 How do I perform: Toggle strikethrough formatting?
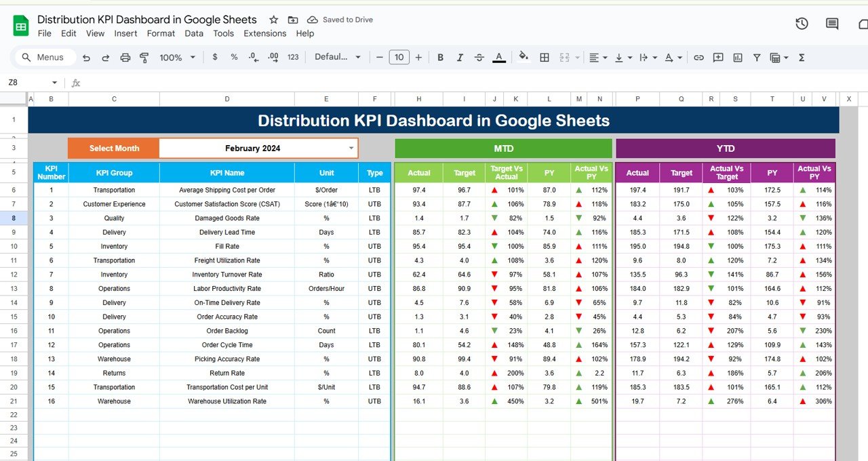479,58
